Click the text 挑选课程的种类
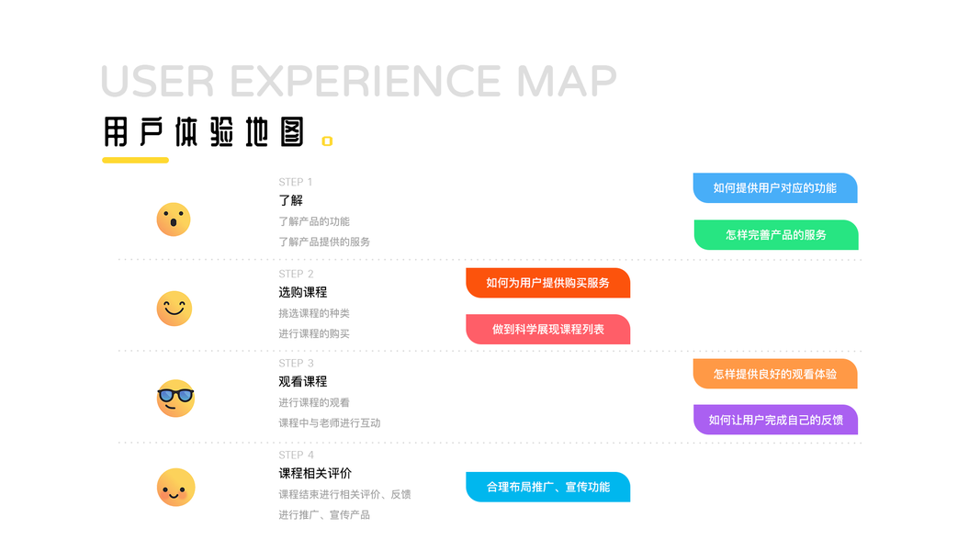The image size is (980, 551). (314, 313)
